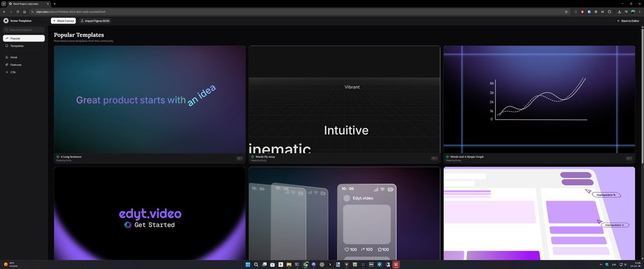Image resolution: width=644 pixels, height=269 pixels.
Task: Like Words And A Simple Graph template
Action: [x=628, y=158]
